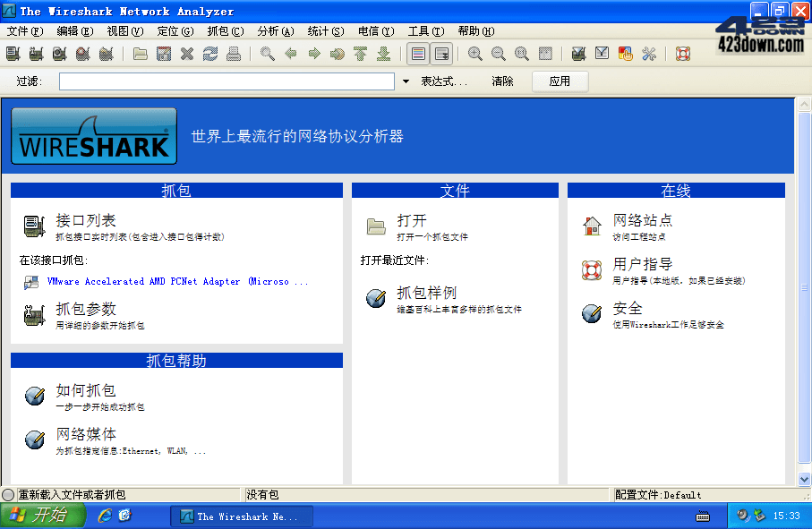Open the preferences wrench toolbar icon
Viewport: 812px width, 529px height.
pos(647,54)
